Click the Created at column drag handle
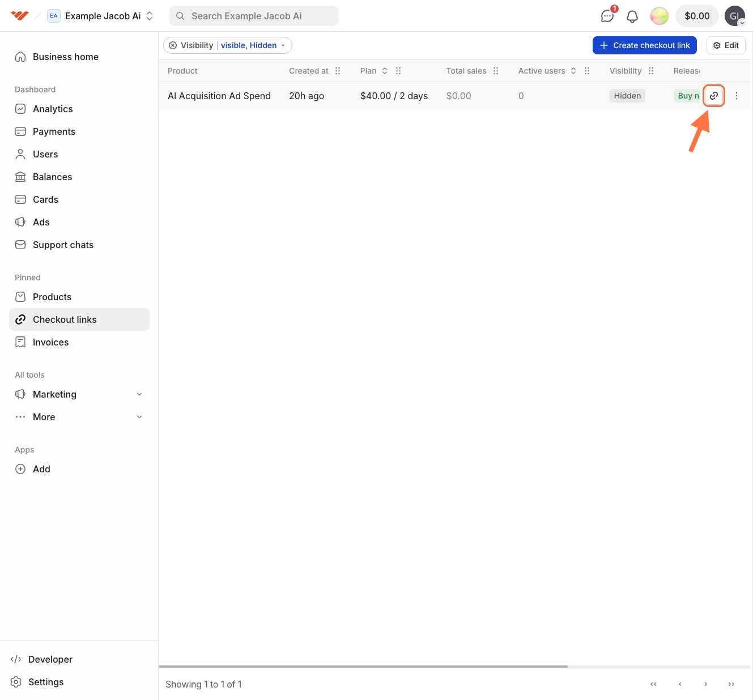Viewport: 753px width, 700px height. [x=338, y=71]
